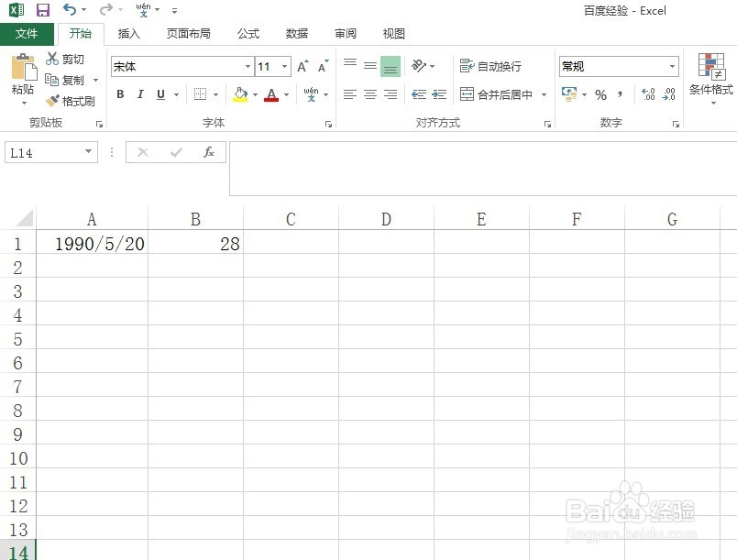Open the 公式 ribbon tab
This screenshot has width=737, height=560.
click(x=247, y=33)
